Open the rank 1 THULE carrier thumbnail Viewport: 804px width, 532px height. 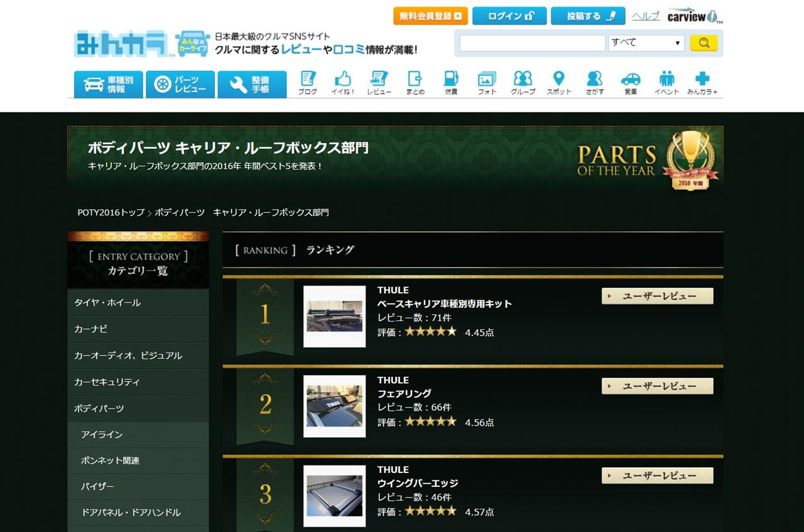coord(335,317)
